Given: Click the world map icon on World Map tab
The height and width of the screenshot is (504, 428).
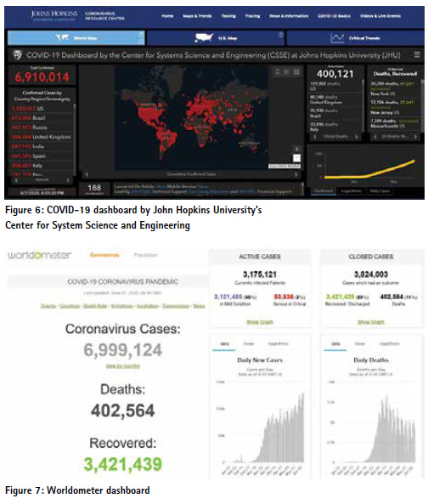Looking at the screenshot, I should pos(62,38).
